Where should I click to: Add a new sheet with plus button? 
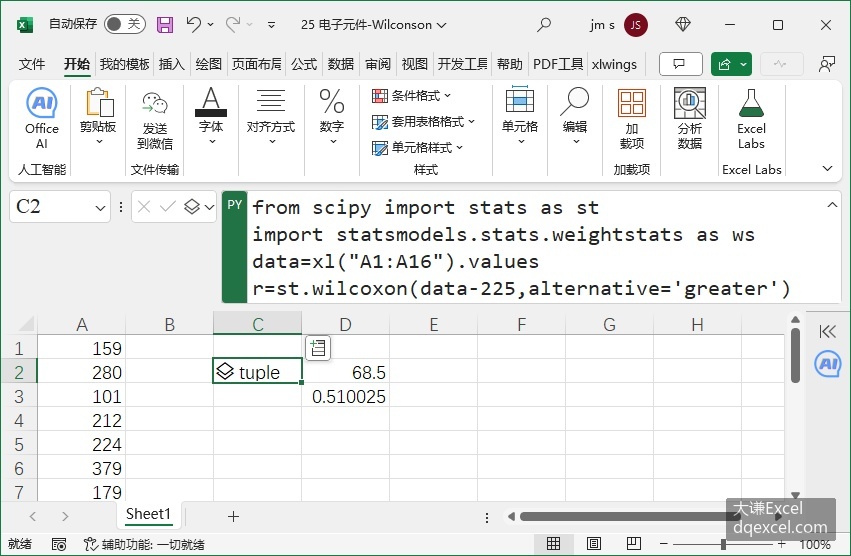(x=233, y=516)
